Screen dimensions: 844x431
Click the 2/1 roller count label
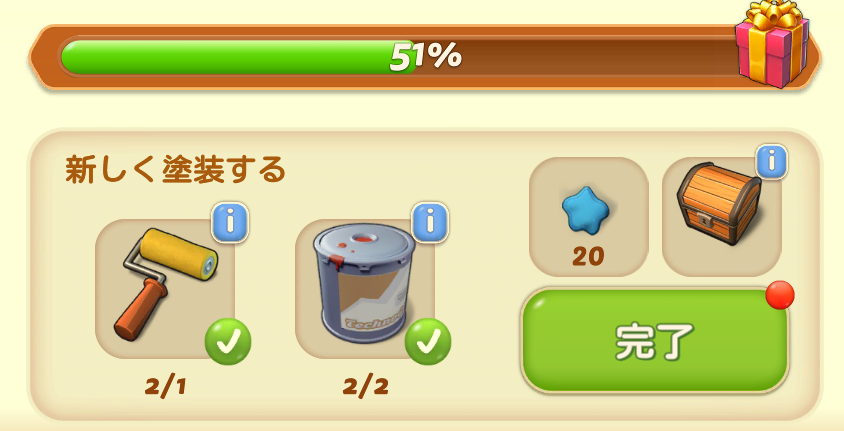pyautogui.click(x=165, y=386)
